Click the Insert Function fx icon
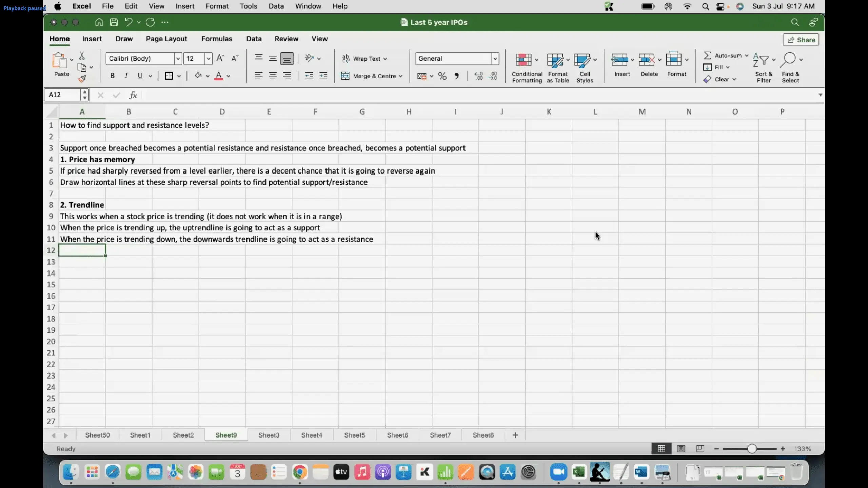Viewport: 868px width, 488px height. click(x=133, y=95)
